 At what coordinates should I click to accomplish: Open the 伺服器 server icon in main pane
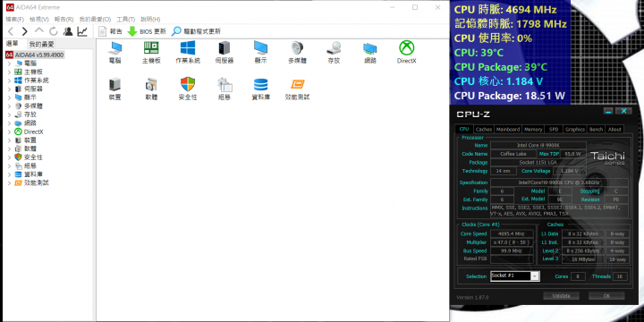coord(225,48)
